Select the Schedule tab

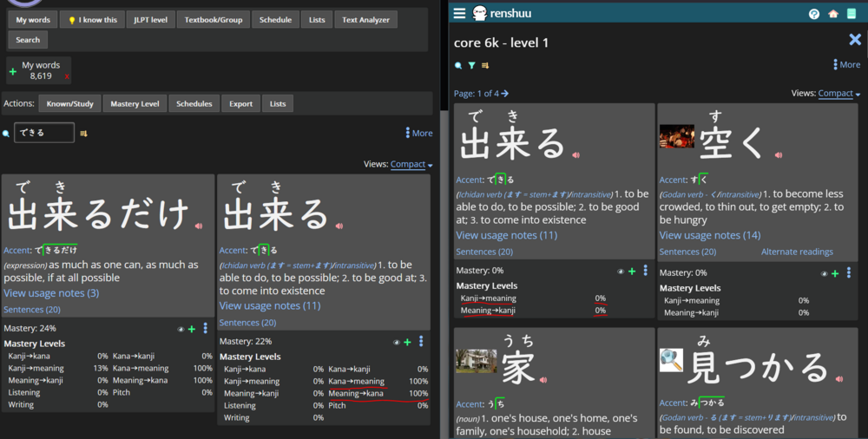275,19
